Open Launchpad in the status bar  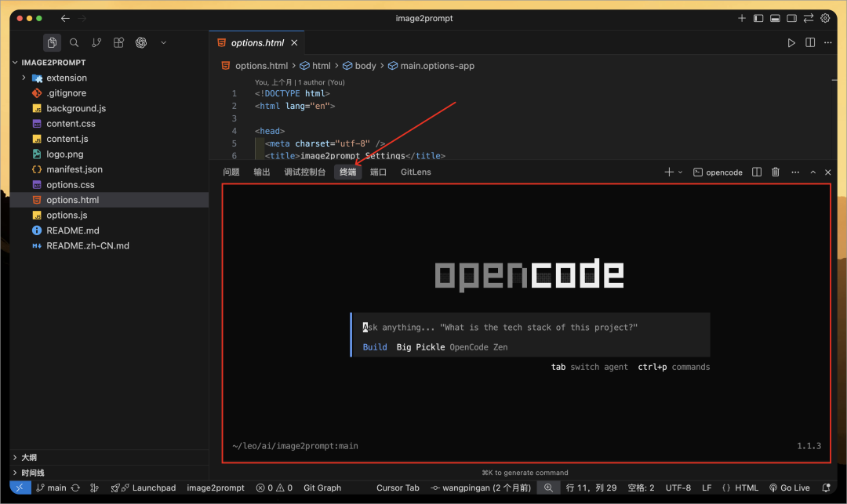tap(144, 488)
